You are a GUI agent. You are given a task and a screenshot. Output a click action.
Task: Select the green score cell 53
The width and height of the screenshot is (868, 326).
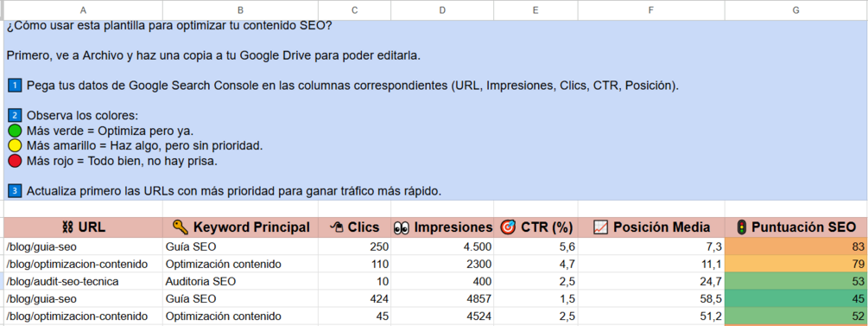tap(796, 281)
